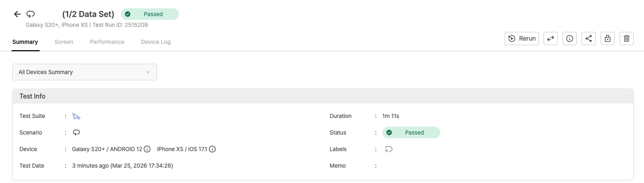
Task: Delete the test run with trash icon
Action: click(x=627, y=39)
